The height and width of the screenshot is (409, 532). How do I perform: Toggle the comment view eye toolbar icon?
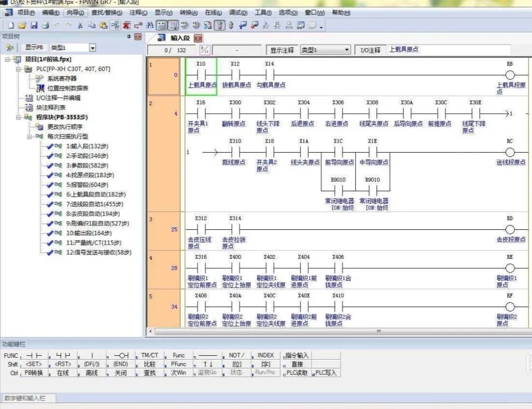(x=173, y=25)
